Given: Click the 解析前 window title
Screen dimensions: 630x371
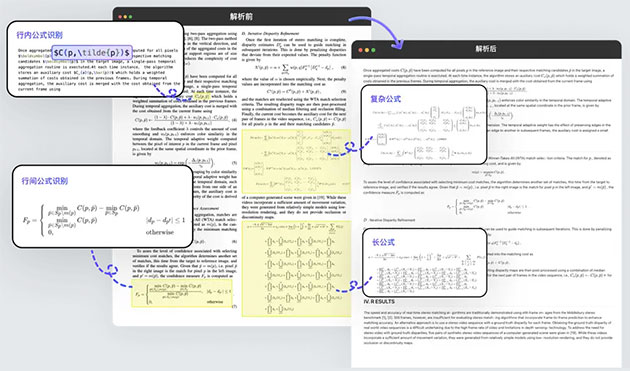Looking at the screenshot, I should coord(241,16).
